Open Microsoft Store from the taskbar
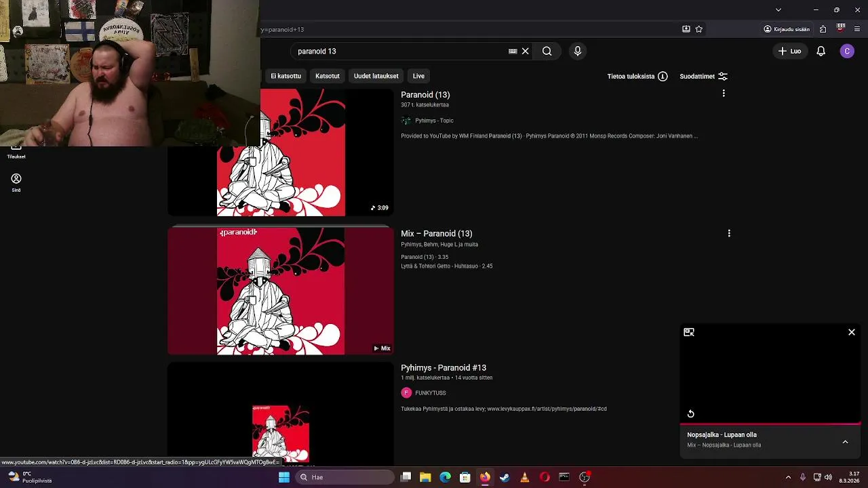 465,477
